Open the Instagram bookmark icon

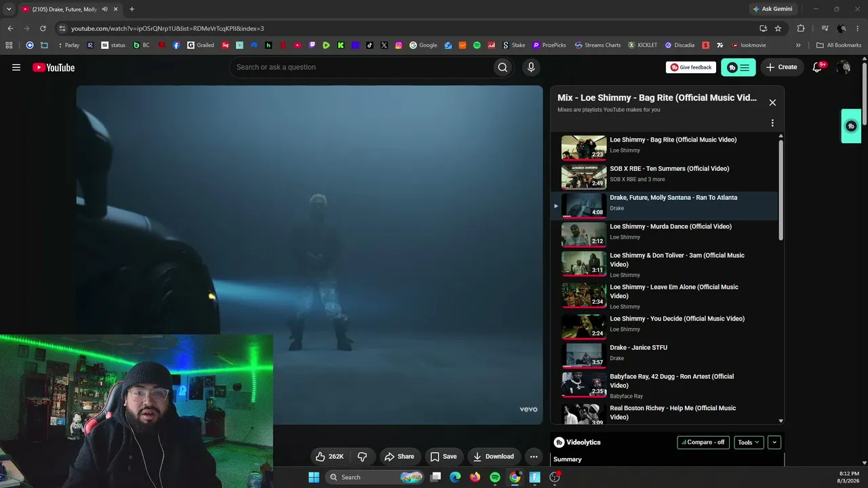click(x=398, y=45)
